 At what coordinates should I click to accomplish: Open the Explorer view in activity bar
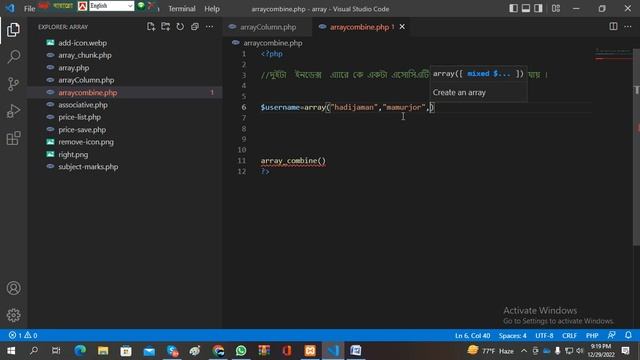pos(13,30)
